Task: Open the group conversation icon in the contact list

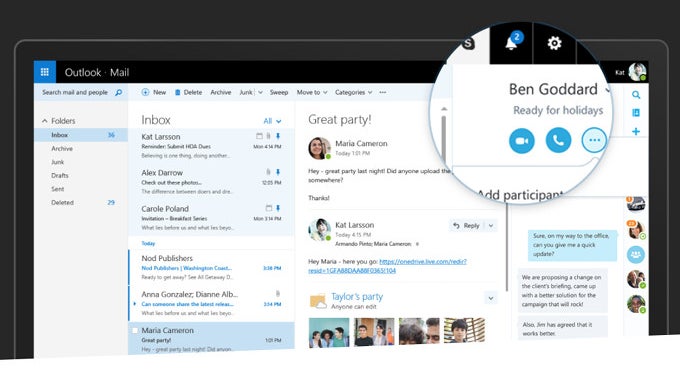Action: (636, 255)
